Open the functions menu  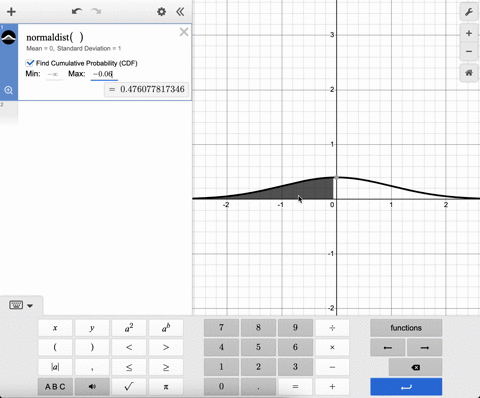coord(406,328)
